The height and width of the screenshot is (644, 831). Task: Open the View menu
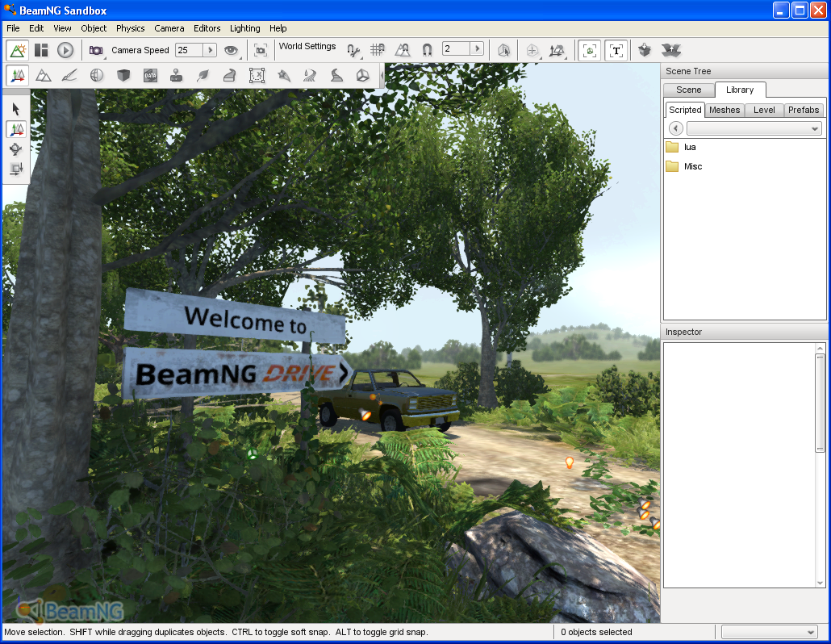coord(63,28)
